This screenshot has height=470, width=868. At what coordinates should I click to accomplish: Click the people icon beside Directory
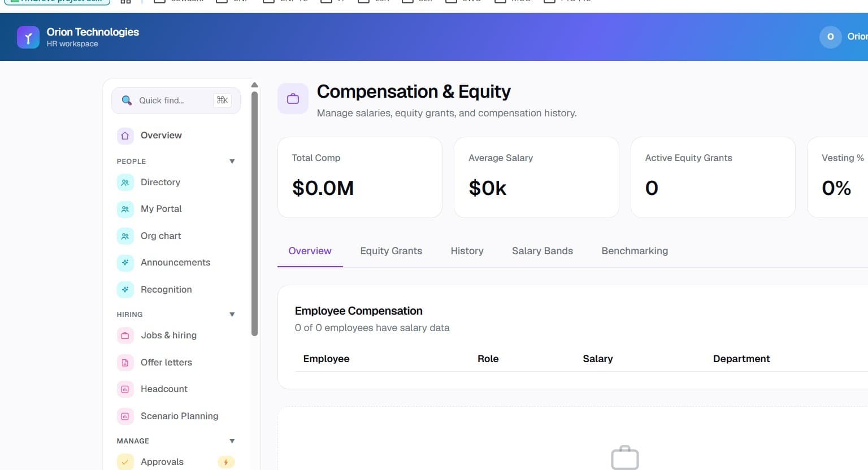pyautogui.click(x=125, y=182)
